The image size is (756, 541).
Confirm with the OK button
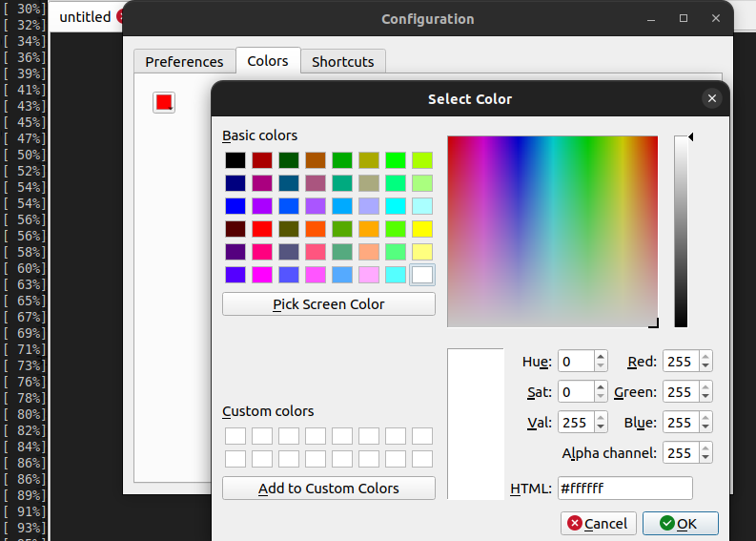[681, 523]
